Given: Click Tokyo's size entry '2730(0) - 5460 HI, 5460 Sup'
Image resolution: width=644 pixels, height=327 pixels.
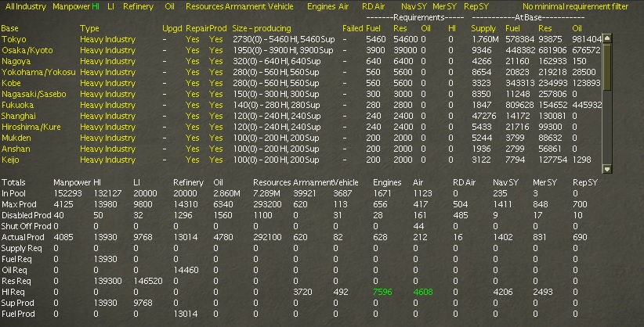Looking at the screenshot, I should click(284, 39).
